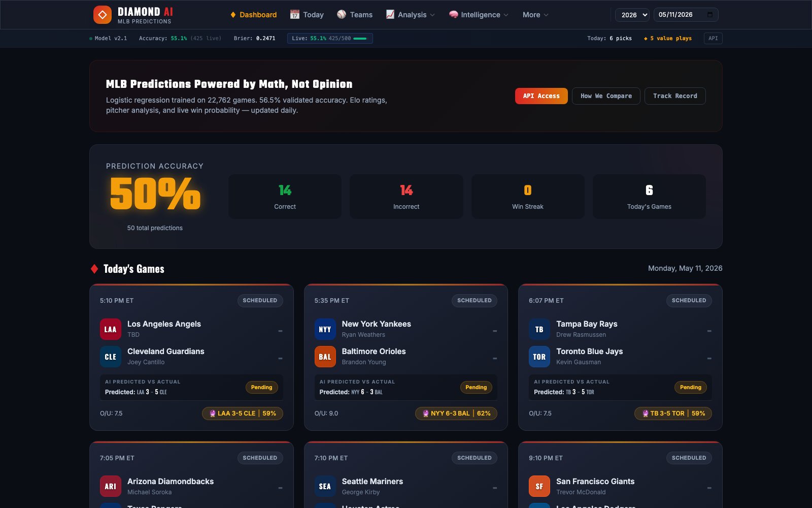Click Toronto Blue Jays team name
Screen dimensions: 812x508
(x=590, y=351)
